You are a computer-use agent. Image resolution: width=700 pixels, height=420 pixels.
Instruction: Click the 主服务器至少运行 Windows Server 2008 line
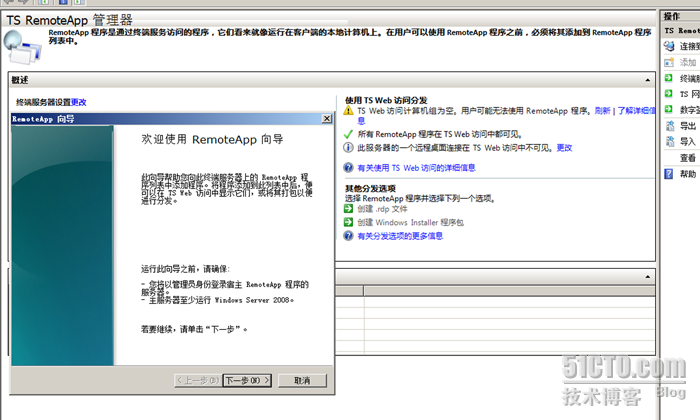[x=217, y=300]
